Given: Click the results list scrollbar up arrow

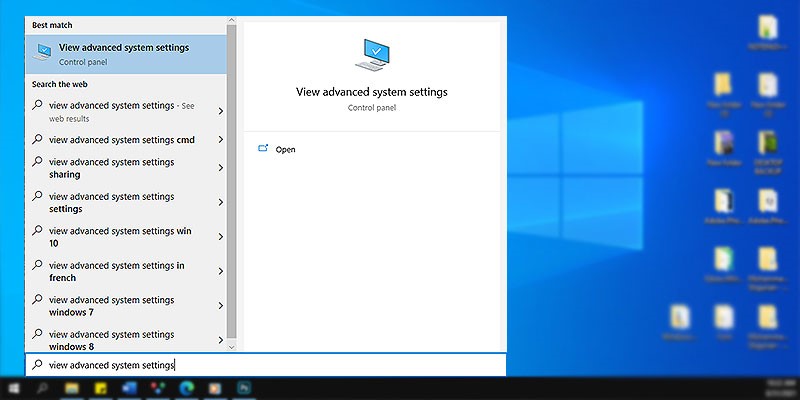Looking at the screenshot, I should (x=232, y=21).
